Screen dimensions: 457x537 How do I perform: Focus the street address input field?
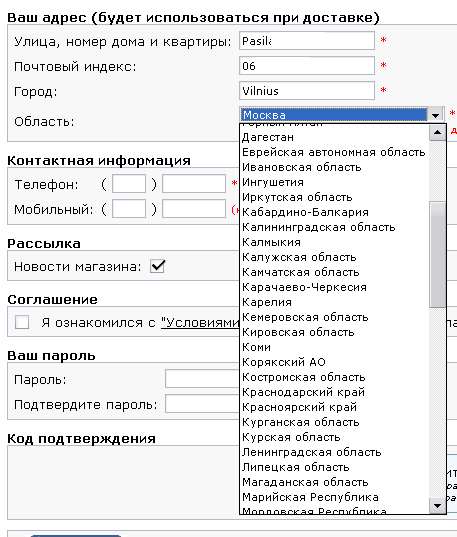[307, 41]
